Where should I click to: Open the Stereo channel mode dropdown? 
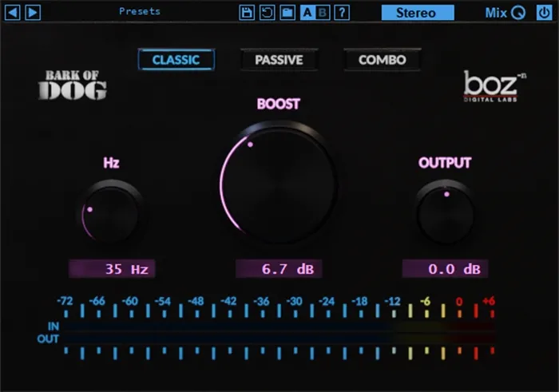tap(417, 13)
